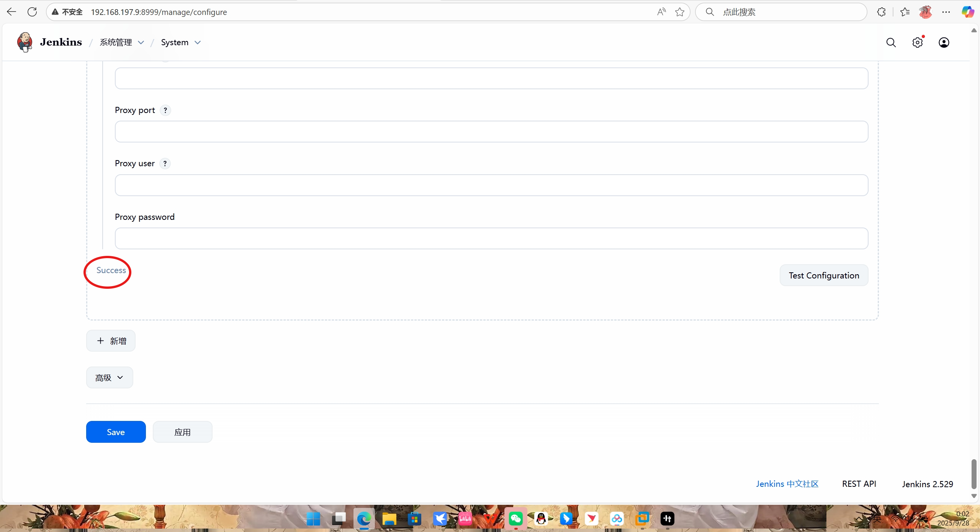
Task: Click the scrollbar down arrow
Action: (x=974, y=496)
